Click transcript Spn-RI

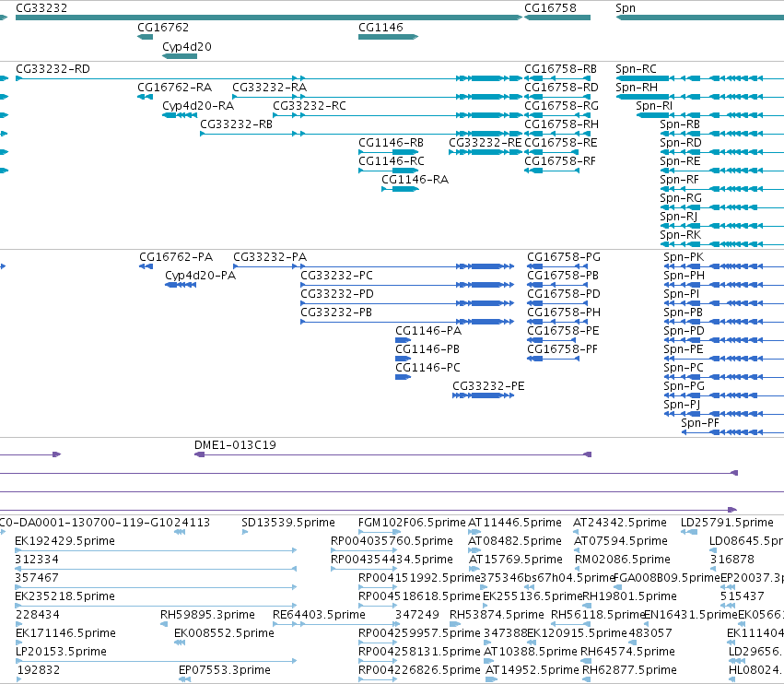pyautogui.click(x=654, y=106)
